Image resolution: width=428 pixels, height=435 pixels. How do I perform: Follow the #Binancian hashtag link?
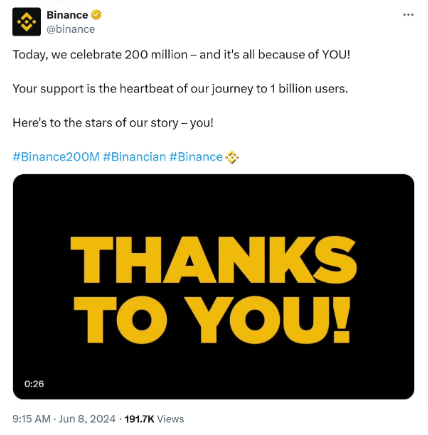(x=134, y=157)
